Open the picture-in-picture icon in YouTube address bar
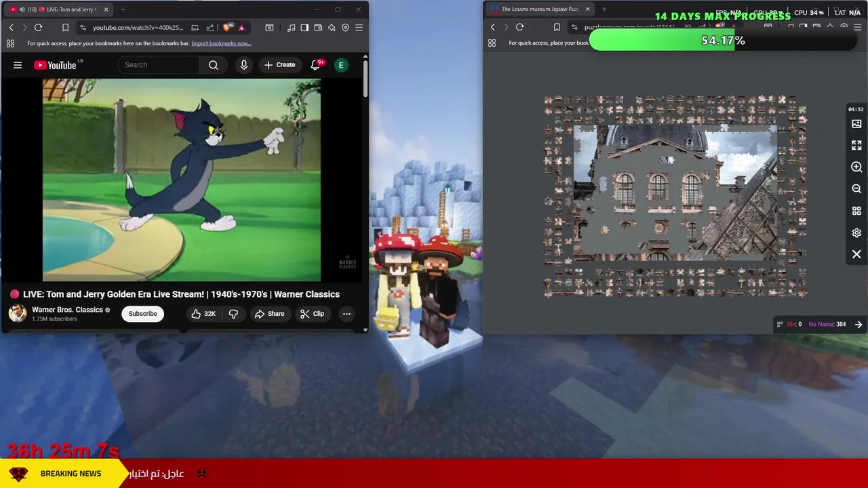 tap(195, 28)
